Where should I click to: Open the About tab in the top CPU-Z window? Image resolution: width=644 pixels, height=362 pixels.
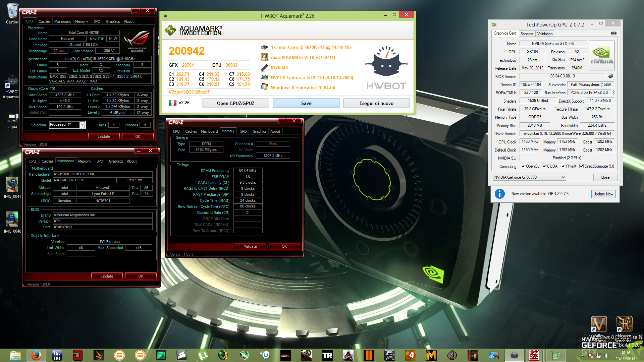129,21
